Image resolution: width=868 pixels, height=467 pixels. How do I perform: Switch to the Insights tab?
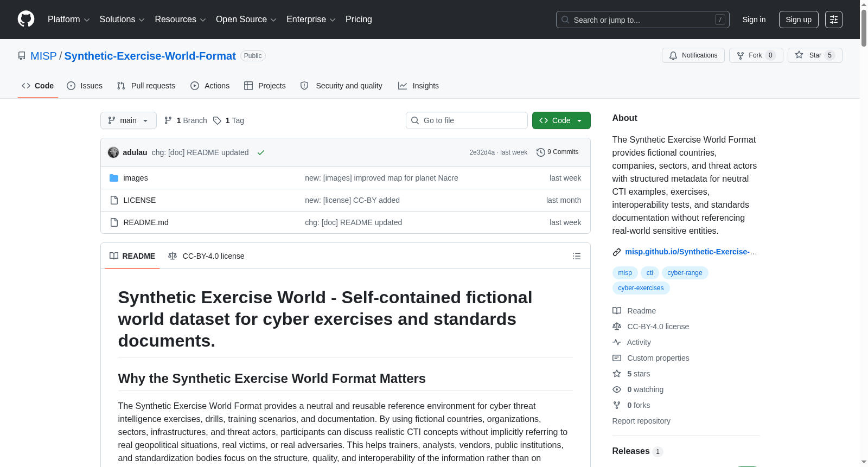pos(418,86)
